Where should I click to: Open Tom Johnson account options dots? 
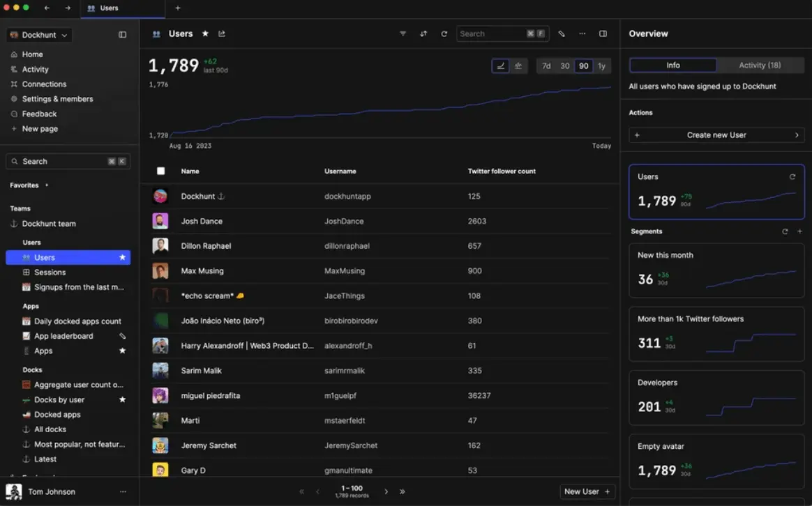[x=123, y=491]
